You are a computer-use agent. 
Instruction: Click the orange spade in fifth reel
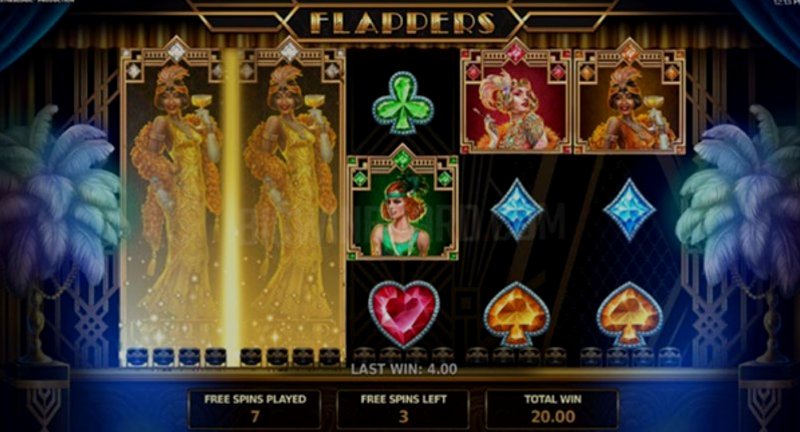(629, 314)
